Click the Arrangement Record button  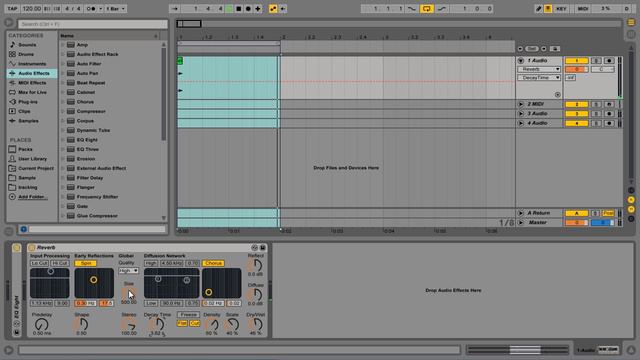point(248,9)
